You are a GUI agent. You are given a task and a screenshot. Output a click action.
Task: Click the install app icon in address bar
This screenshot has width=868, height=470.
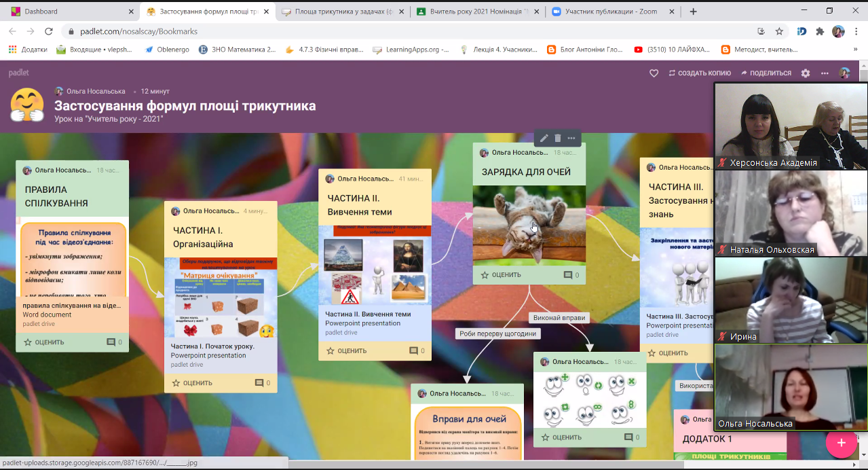click(x=761, y=31)
